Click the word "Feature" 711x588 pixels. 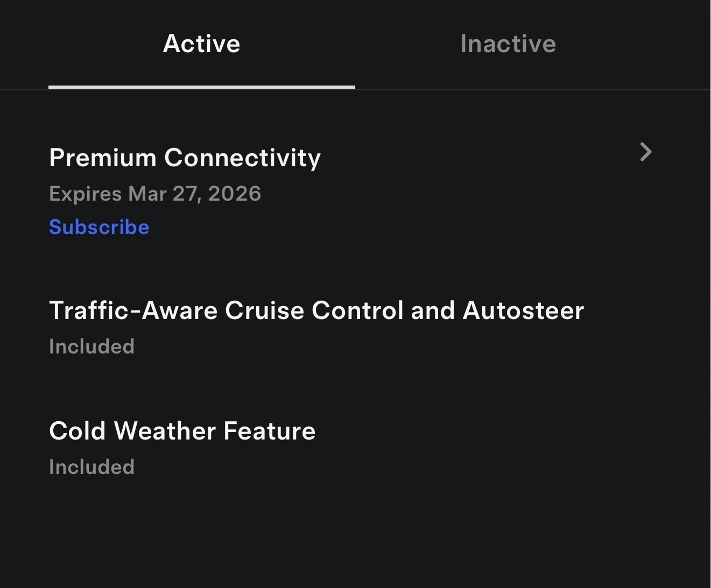tap(269, 431)
